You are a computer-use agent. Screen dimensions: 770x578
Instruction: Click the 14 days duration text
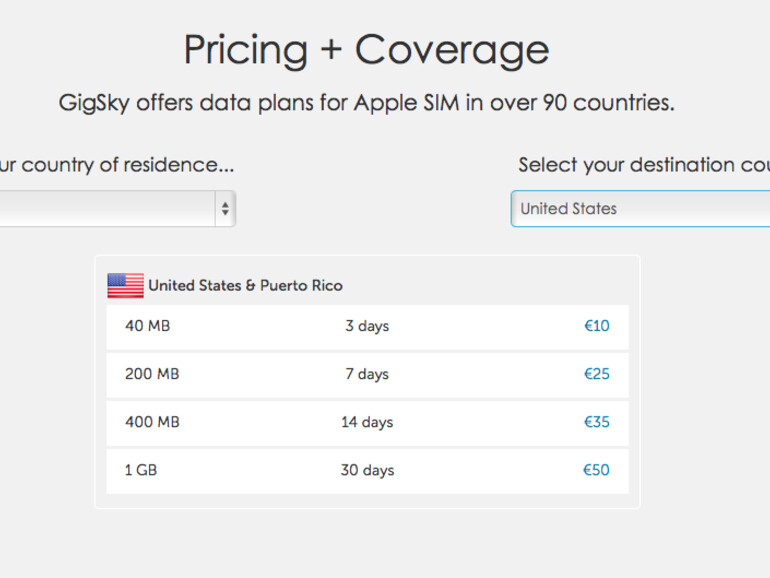point(367,422)
